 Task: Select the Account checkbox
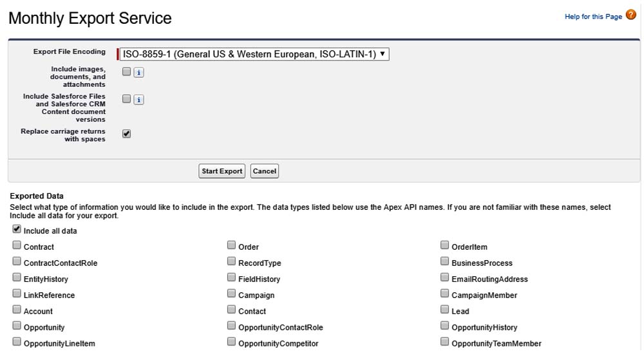[17, 310]
